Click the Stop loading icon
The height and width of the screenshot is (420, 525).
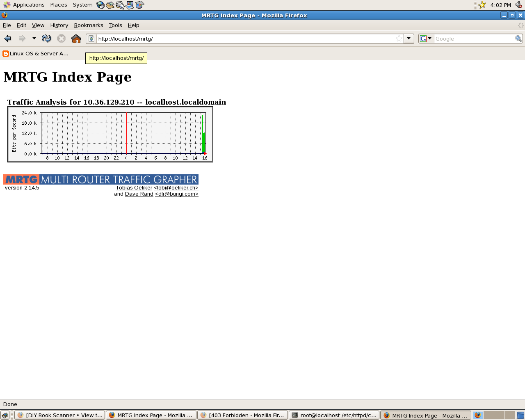62,39
